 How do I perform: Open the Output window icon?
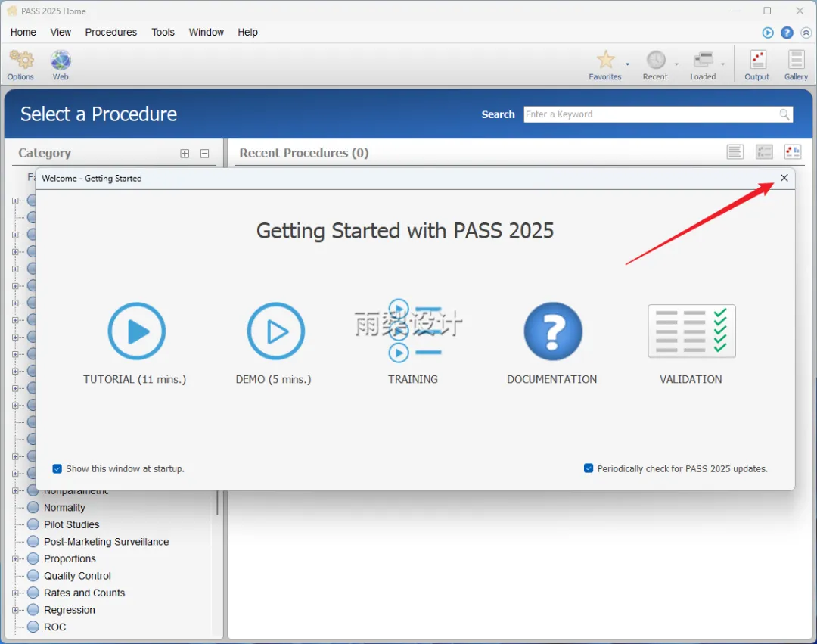click(757, 59)
